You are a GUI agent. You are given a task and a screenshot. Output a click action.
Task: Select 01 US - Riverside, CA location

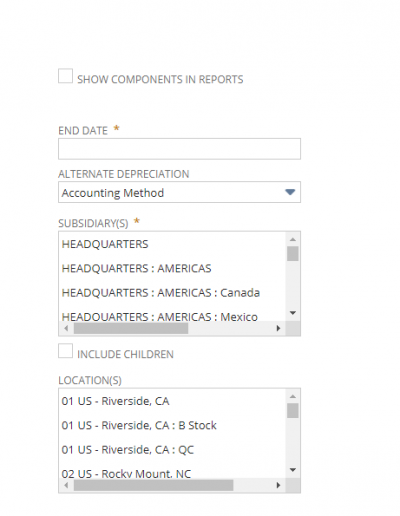click(172, 401)
